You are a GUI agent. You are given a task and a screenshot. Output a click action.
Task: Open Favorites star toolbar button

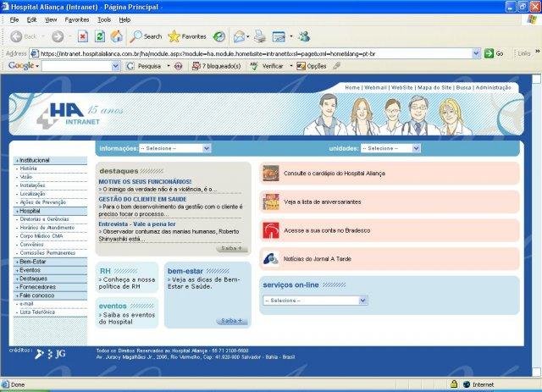[187, 36]
